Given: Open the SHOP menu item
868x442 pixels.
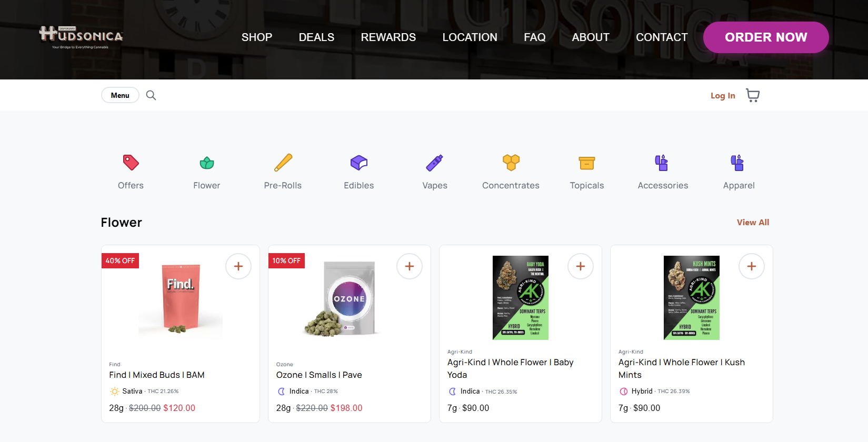Looking at the screenshot, I should pos(257,37).
